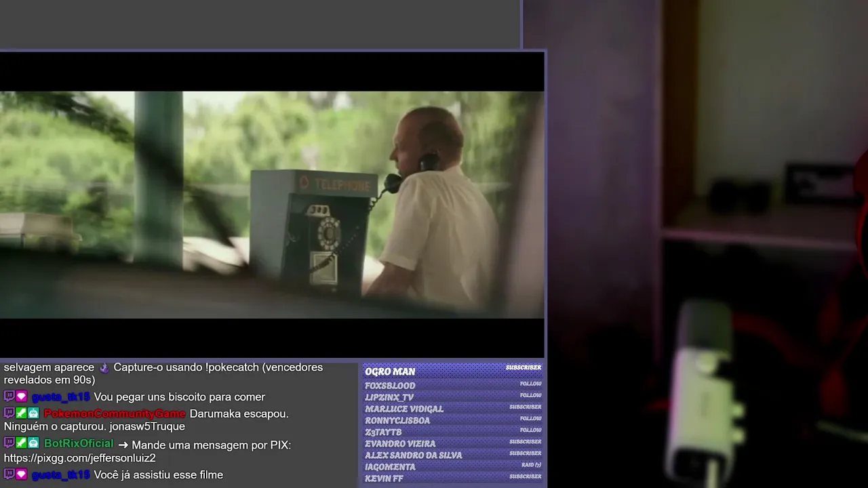Click the username PokemonCommunityGame in chat
Image resolution: width=868 pixels, height=488 pixels.
115,413
